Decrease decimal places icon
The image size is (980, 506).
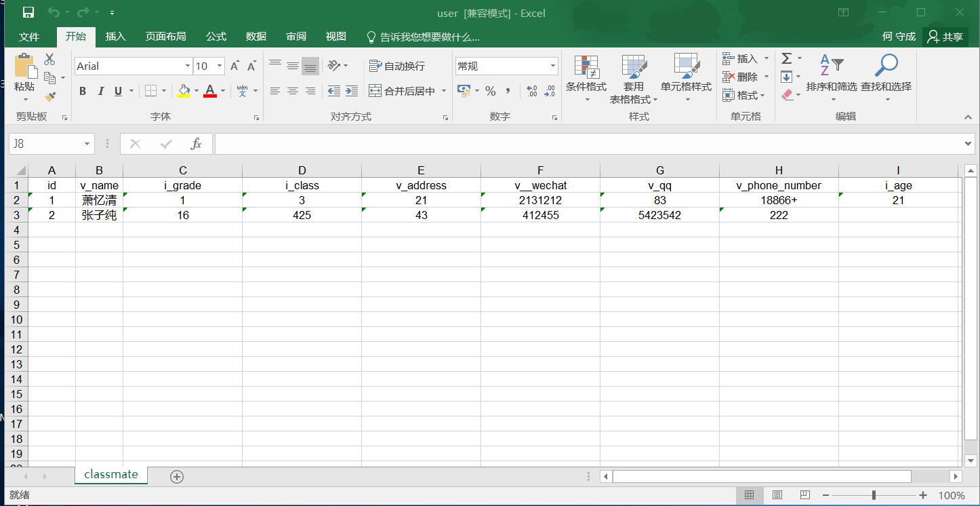[x=550, y=91]
